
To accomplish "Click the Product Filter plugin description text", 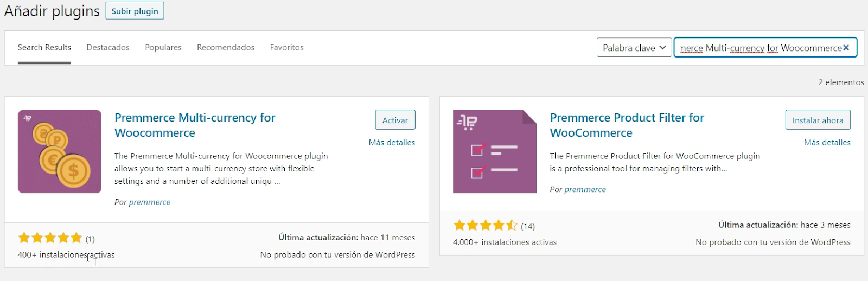I will [x=655, y=162].
